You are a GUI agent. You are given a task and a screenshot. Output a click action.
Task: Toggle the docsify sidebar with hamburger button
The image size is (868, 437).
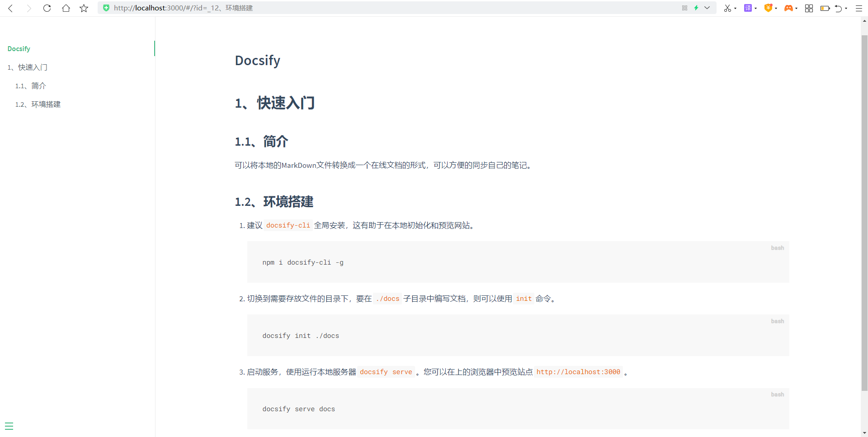click(9, 426)
